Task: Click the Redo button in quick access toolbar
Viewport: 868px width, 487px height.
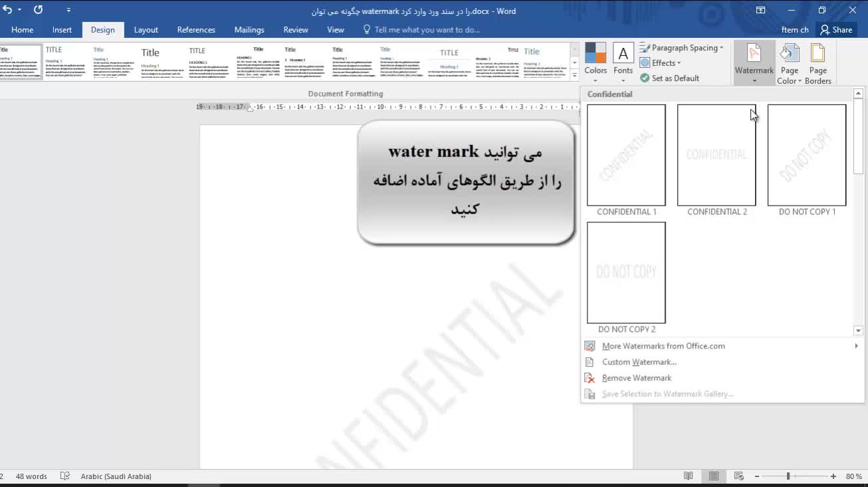Action: coord(38,10)
